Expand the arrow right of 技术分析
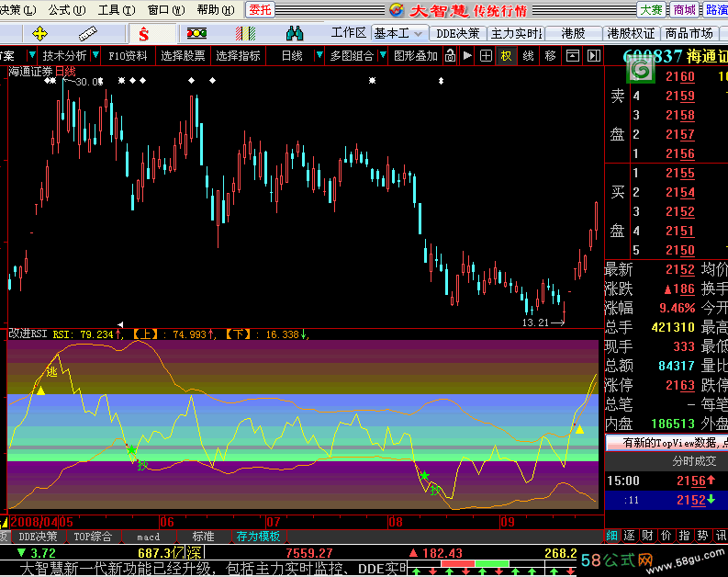This screenshot has width=728, height=577. (95, 55)
